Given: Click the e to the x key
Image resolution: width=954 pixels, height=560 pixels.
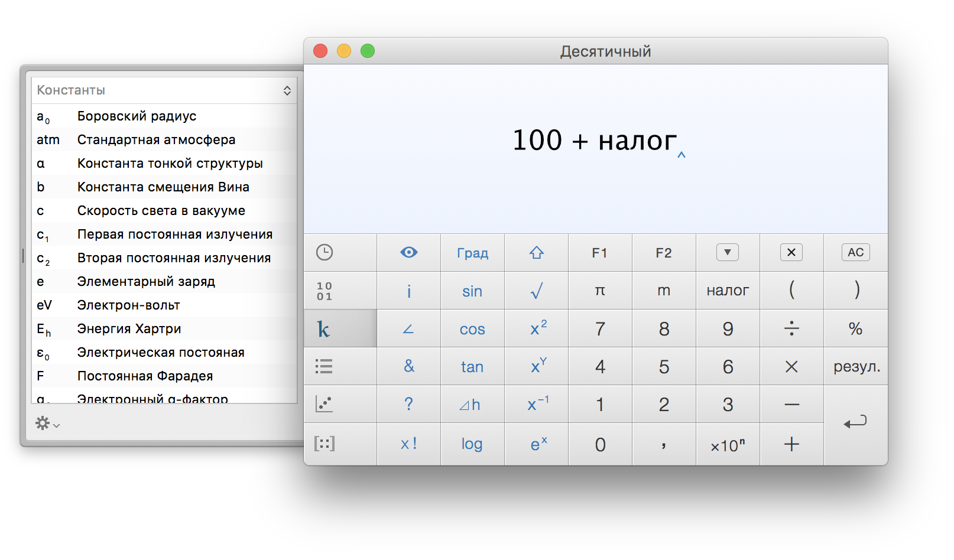Looking at the screenshot, I should click(537, 444).
